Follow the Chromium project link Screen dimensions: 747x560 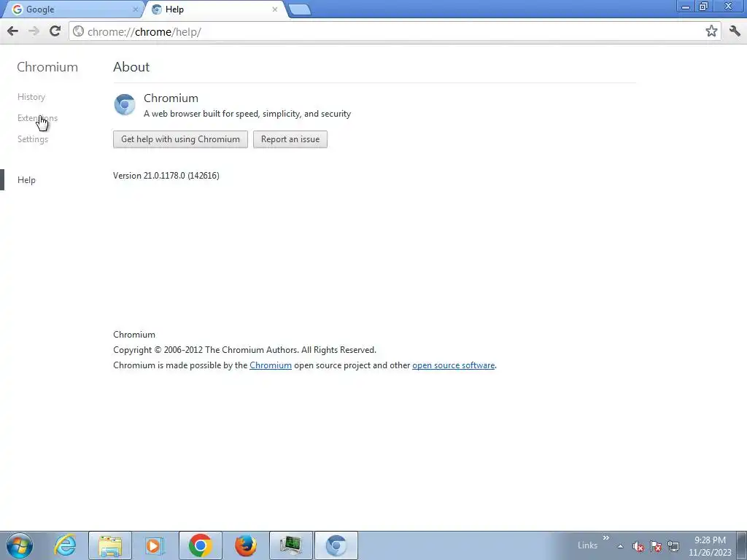click(271, 365)
